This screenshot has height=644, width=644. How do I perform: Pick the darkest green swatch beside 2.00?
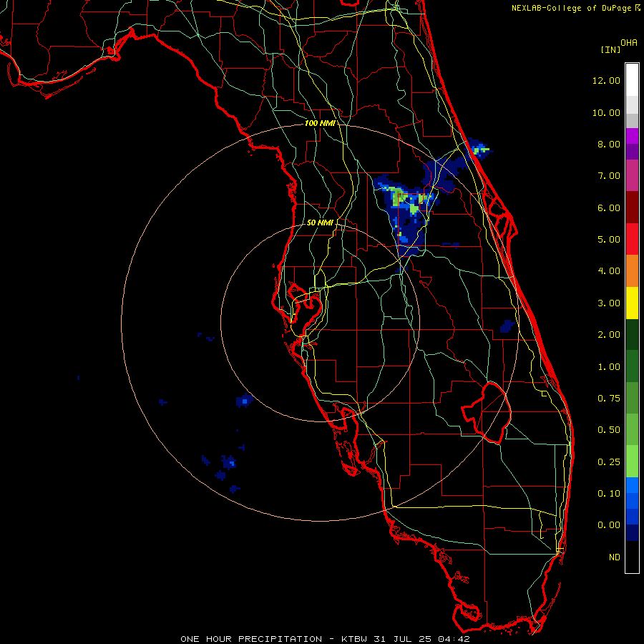click(632, 334)
